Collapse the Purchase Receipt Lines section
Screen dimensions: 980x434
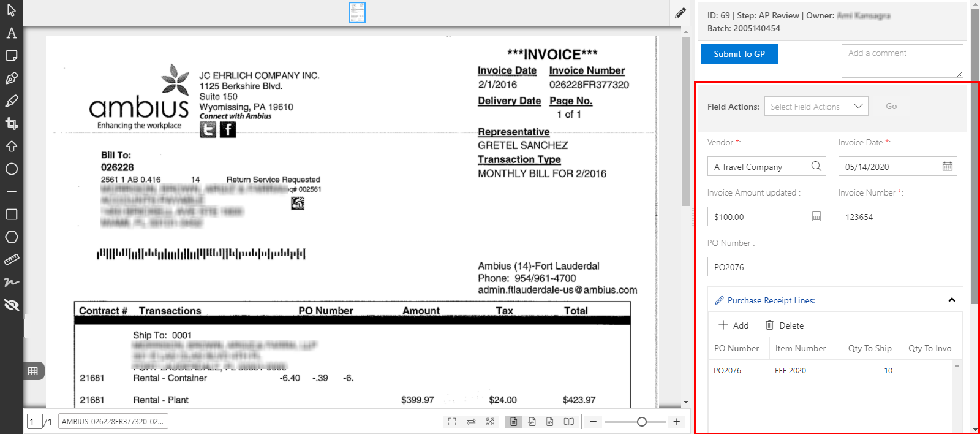click(952, 300)
